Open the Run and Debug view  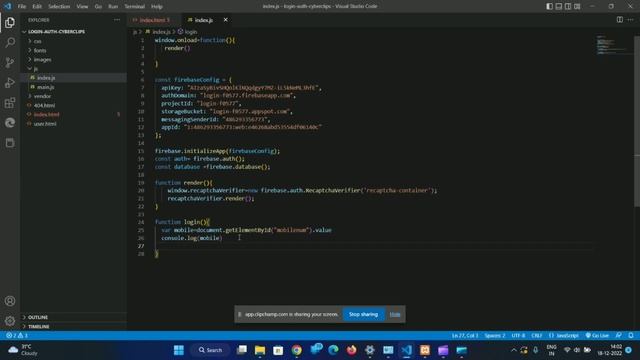point(10,82)
